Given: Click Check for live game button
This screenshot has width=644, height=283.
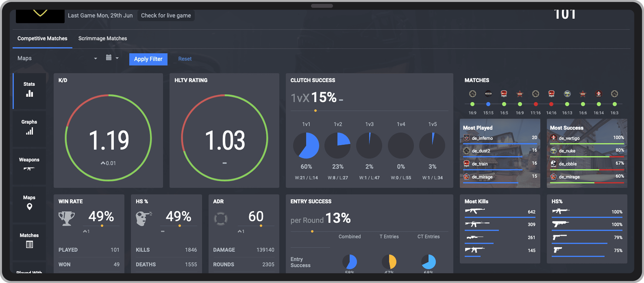Looking at the screenshot, I should [x=166, y=15].
